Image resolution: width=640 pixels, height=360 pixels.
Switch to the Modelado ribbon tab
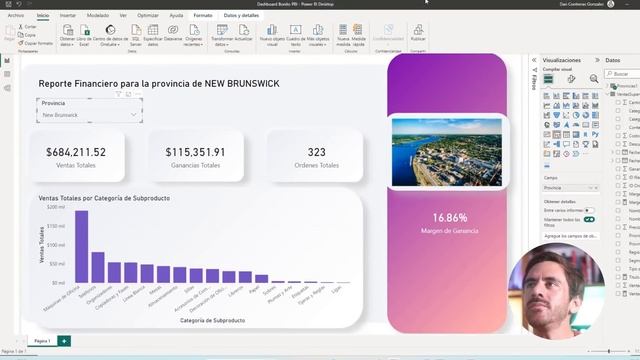(98, 16)
